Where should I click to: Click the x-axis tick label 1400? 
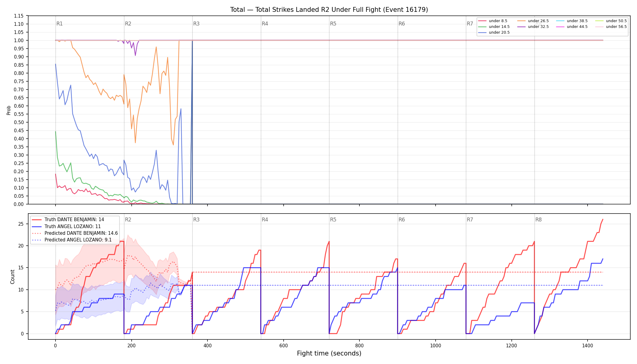click(x=588, y=345)
